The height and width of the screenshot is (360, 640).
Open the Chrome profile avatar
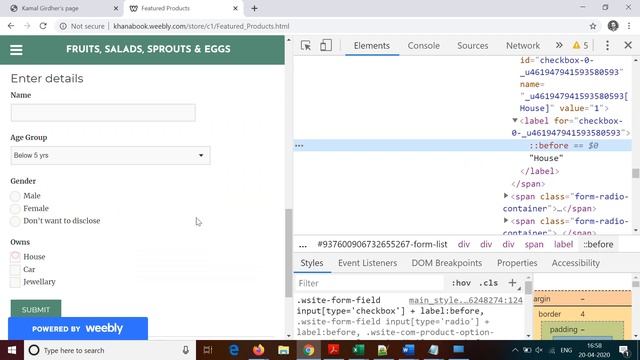click(613, 26)
